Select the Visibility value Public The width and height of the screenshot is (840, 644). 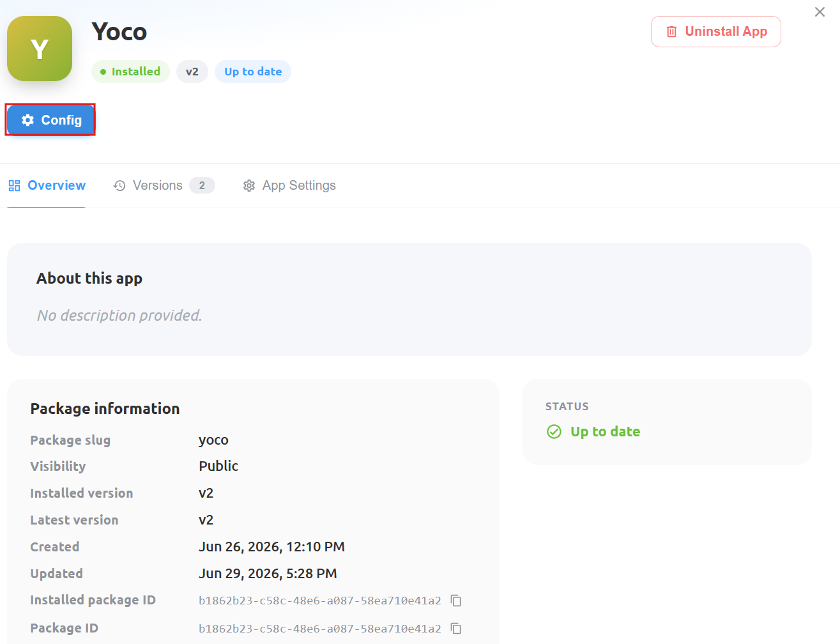218,466
